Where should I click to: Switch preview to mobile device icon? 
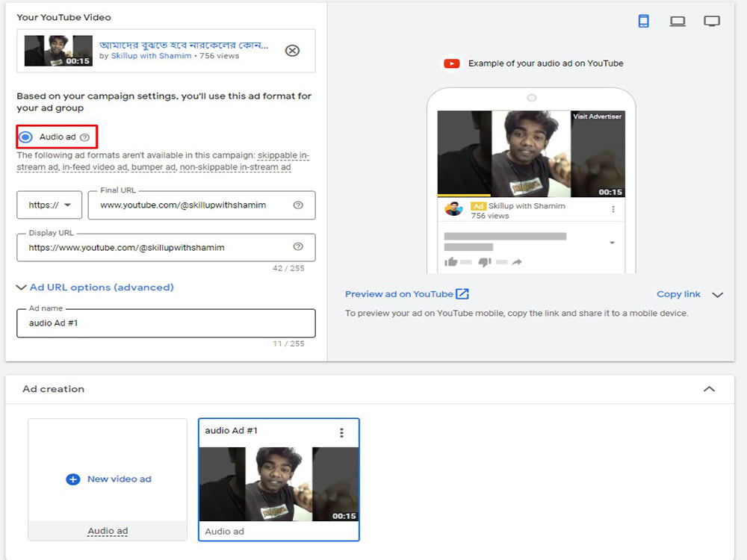pos(643,21)
